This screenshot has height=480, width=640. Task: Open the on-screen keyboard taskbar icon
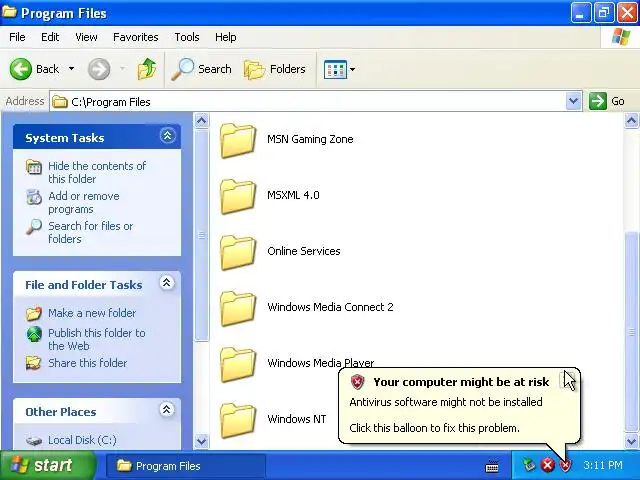pyautogui.click(x=492, y=466)
